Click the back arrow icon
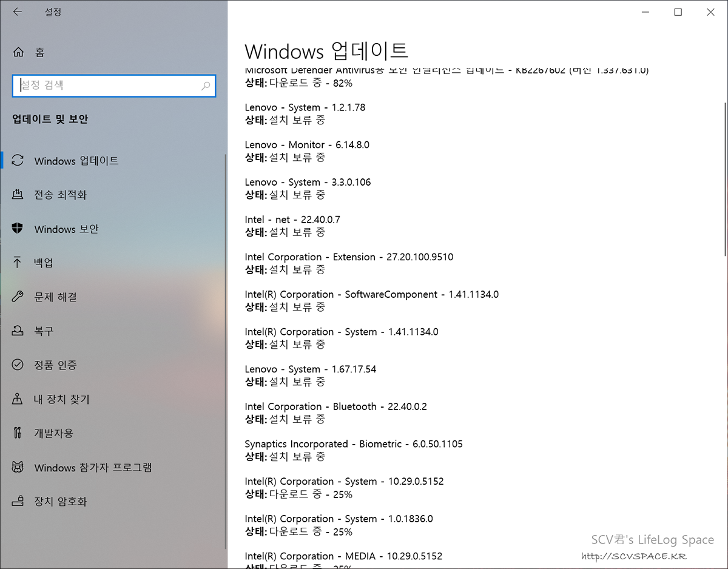 coord(17,12)
